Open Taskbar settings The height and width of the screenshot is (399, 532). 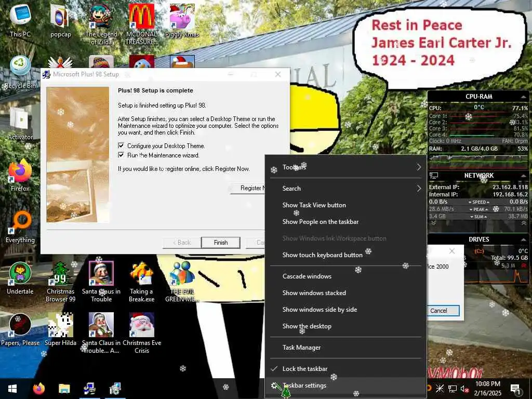[x=345, y=385]
